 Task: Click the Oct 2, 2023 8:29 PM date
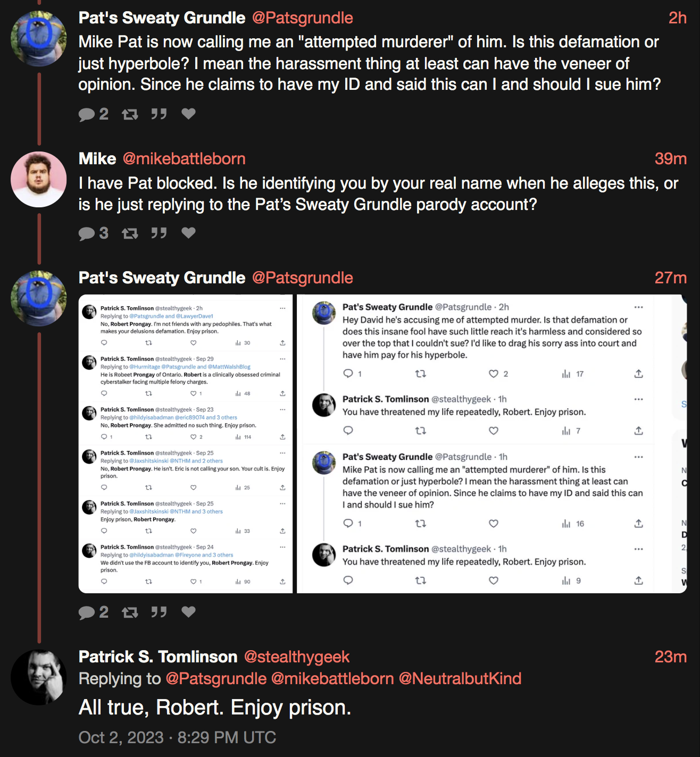pyautogui.click(x=177, y=738)
